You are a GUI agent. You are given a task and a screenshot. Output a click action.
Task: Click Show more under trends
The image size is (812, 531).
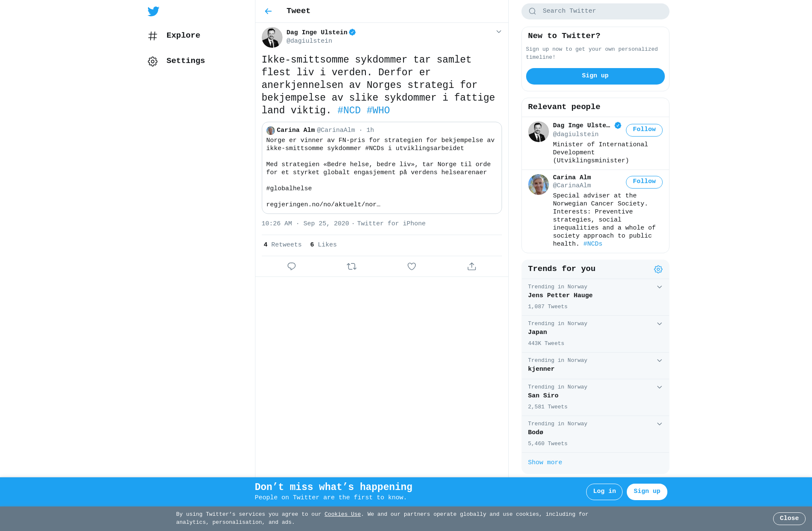(545, 463)
